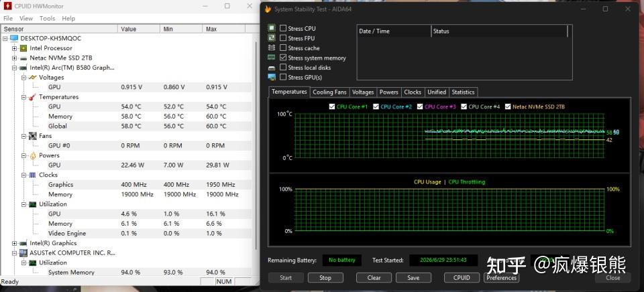Click the Voltages lightning icon
644x292 pixels.
tap(33, 78)
